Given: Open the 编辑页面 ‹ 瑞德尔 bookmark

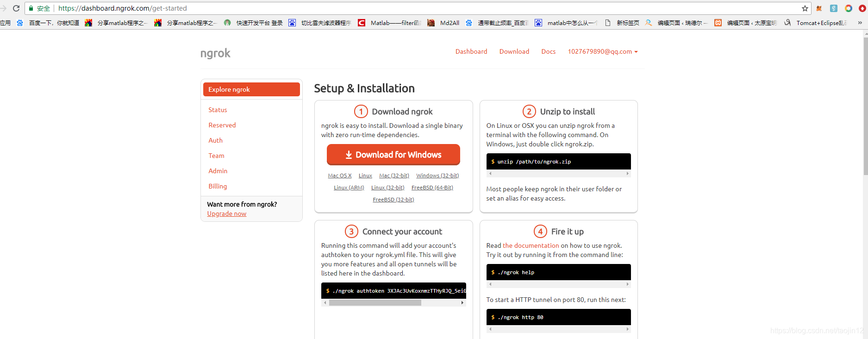Looking at the screenshot, I should [x=676, y=23].
